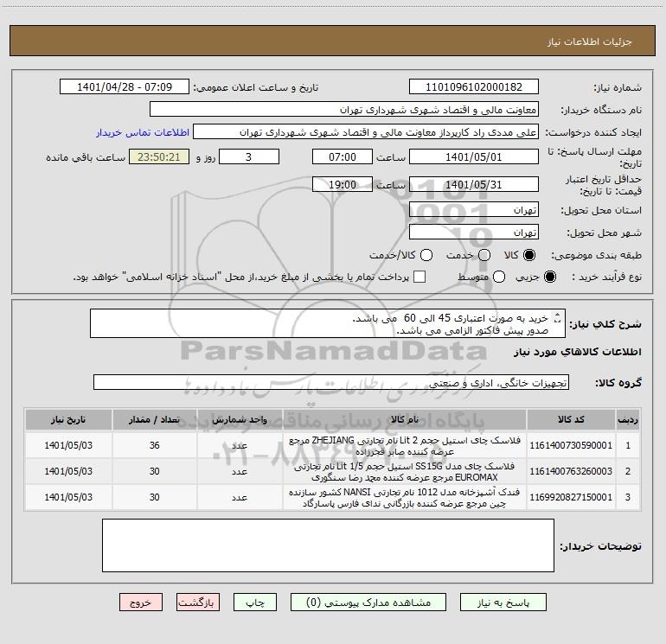The width and height of the screenshot is (666, 644).
Task: Click the چاپ print button
Action: [x=255, y=603]
